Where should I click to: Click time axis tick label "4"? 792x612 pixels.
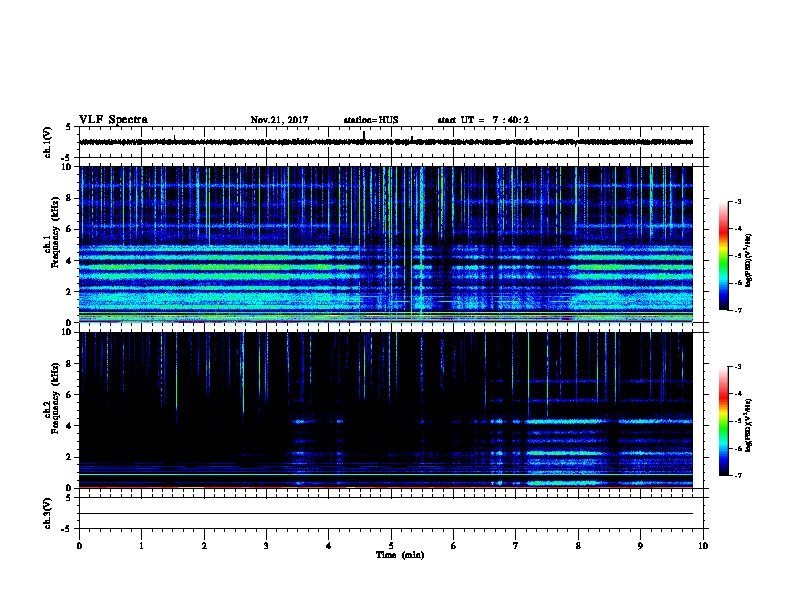pyautogui.click(x=329, y=546)
